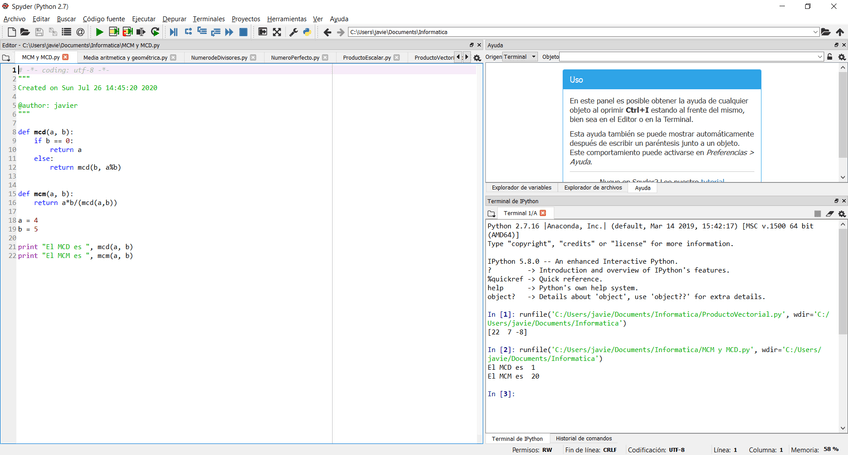Screen dimensions: 848x455
Task: Open Preferences with the wrench icon
Action: 293,32
